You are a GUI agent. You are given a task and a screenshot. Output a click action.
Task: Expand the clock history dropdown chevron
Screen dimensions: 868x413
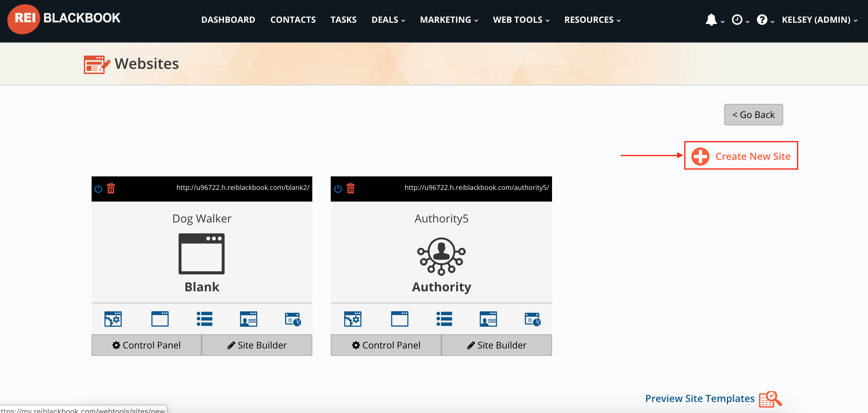748,22
